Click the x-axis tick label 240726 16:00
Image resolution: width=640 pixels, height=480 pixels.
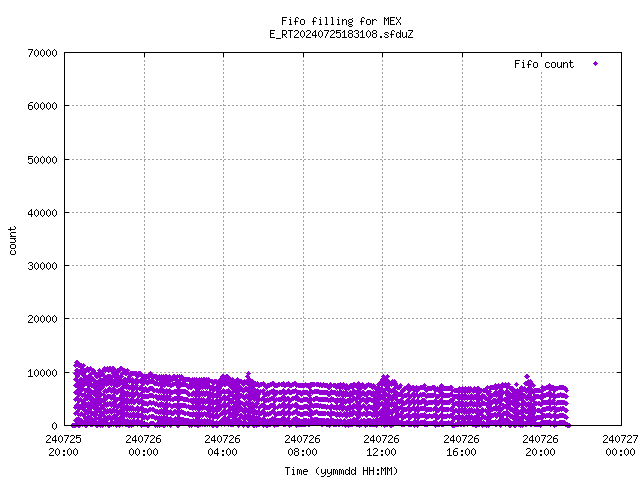tap(462, 446)
